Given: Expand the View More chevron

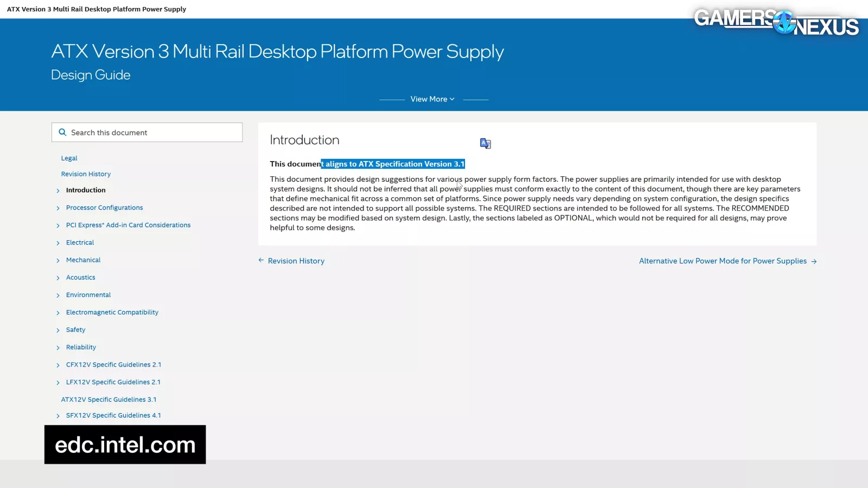Looking at the screenshot, I should pos(452,99).
